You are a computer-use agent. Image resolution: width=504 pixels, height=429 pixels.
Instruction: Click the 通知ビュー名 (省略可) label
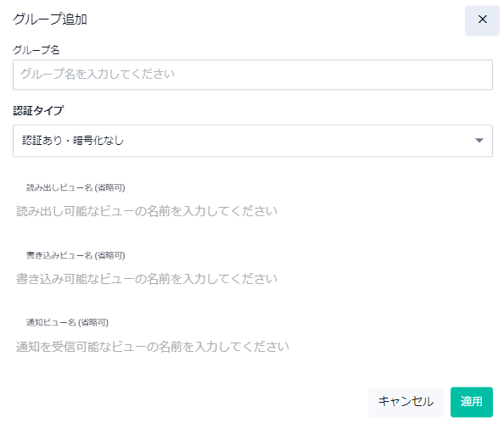(67, 322)
